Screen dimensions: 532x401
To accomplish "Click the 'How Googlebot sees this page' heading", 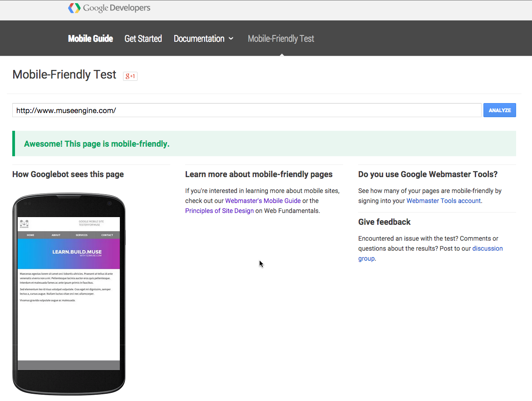I will [x=68, y=174].
